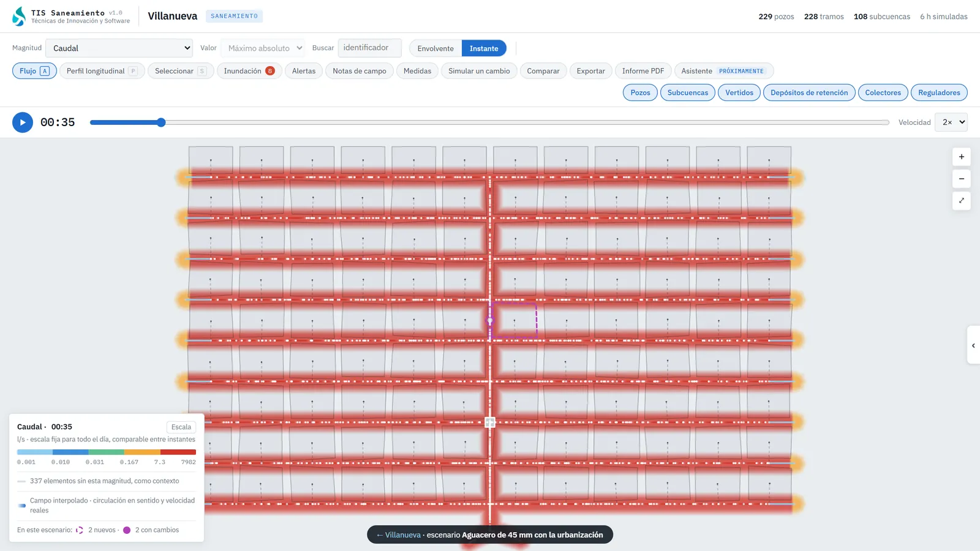The width and height of the screenshot is (980, 551).
Task: Change the Velocidad 2× dropdown
Action: click(x=951, y=122)
